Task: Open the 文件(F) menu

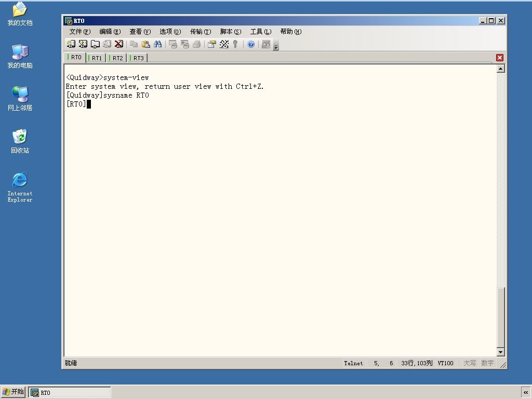Action: tap(79, 32)
